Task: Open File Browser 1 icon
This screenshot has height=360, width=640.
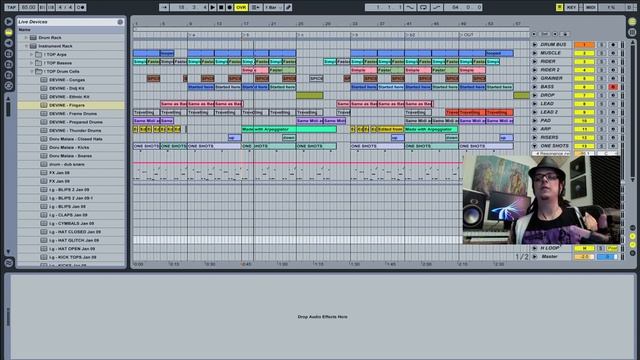Action: click(x=9, y=53)
